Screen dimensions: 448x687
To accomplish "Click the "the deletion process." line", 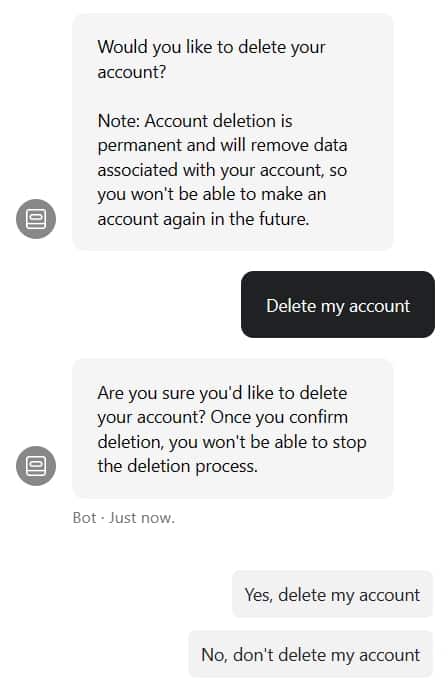I will click(177, 466).
